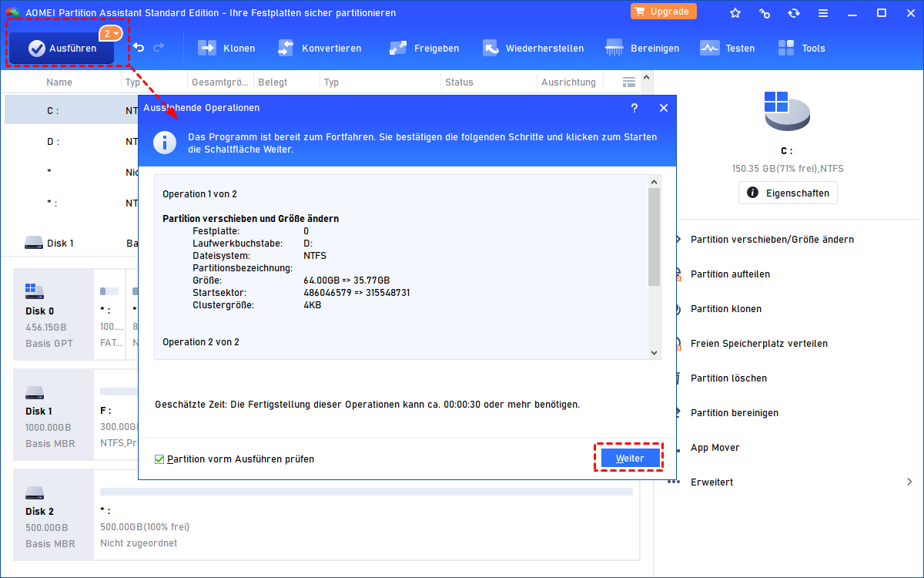Click the undo arrow icon
This screenshot has width=924, height=578.
139,48
